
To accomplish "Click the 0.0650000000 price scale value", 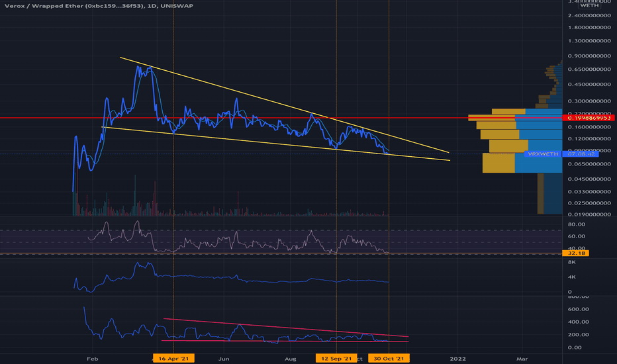I will [x=589, y=163].
